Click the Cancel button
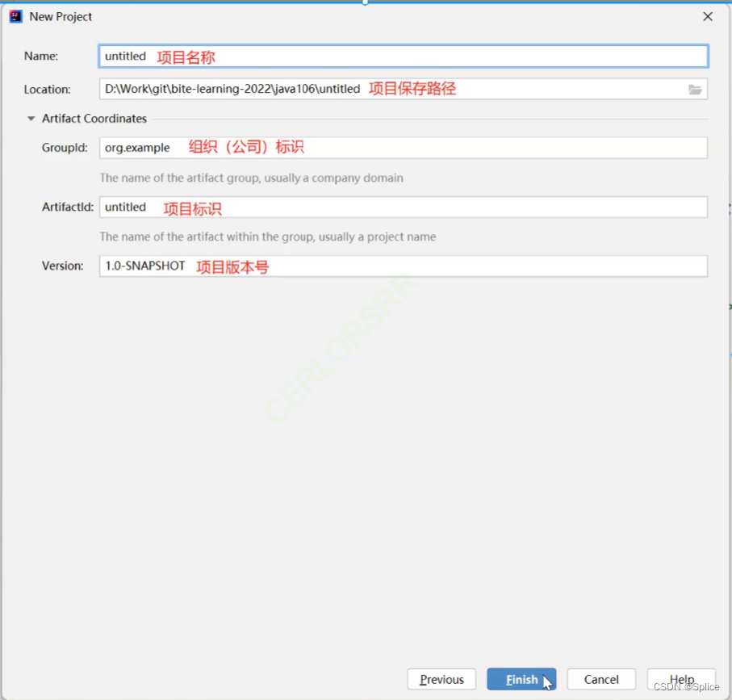732x700 pixels. [601, 679]
